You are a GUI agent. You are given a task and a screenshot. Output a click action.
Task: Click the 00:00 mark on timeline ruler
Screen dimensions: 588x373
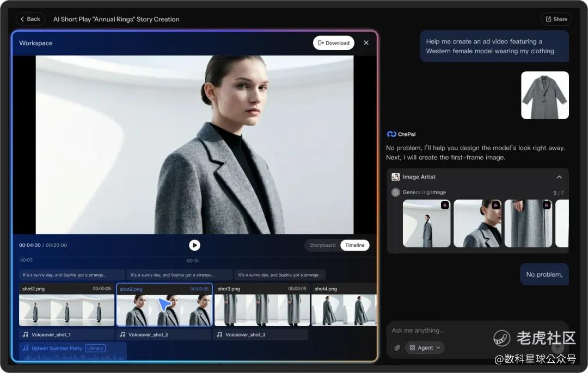click(x=26, y=260)
